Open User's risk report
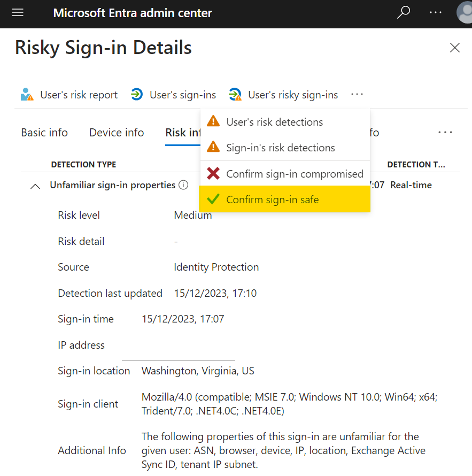472x476 pixels. click(69, 95)
